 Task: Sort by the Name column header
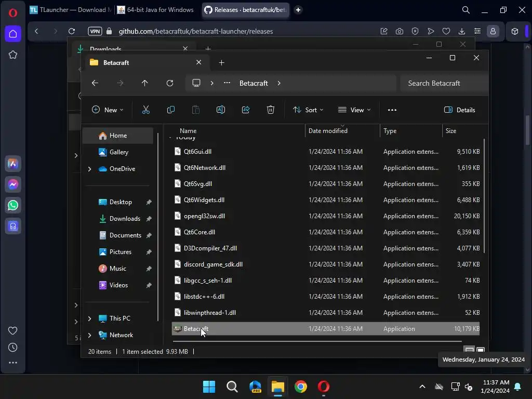[x=236, y=131]
